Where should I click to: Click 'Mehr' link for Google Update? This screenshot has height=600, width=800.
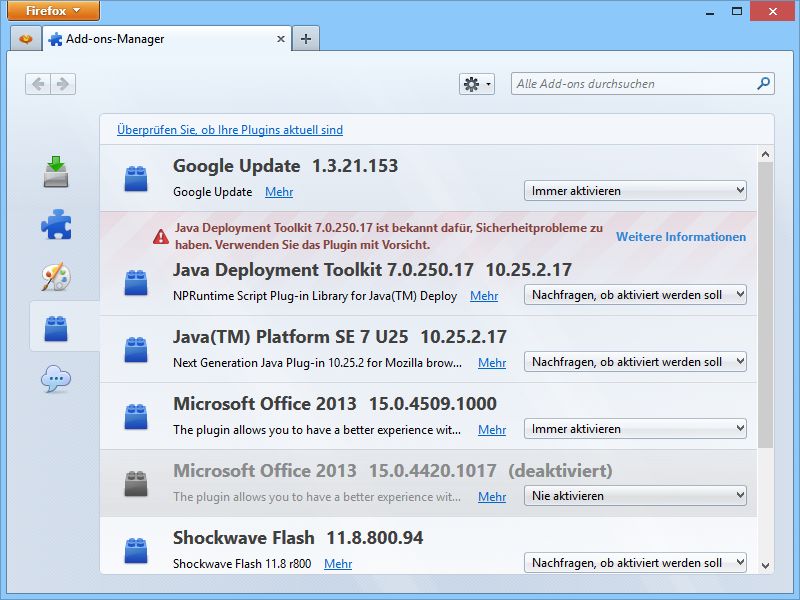(279, 192)
